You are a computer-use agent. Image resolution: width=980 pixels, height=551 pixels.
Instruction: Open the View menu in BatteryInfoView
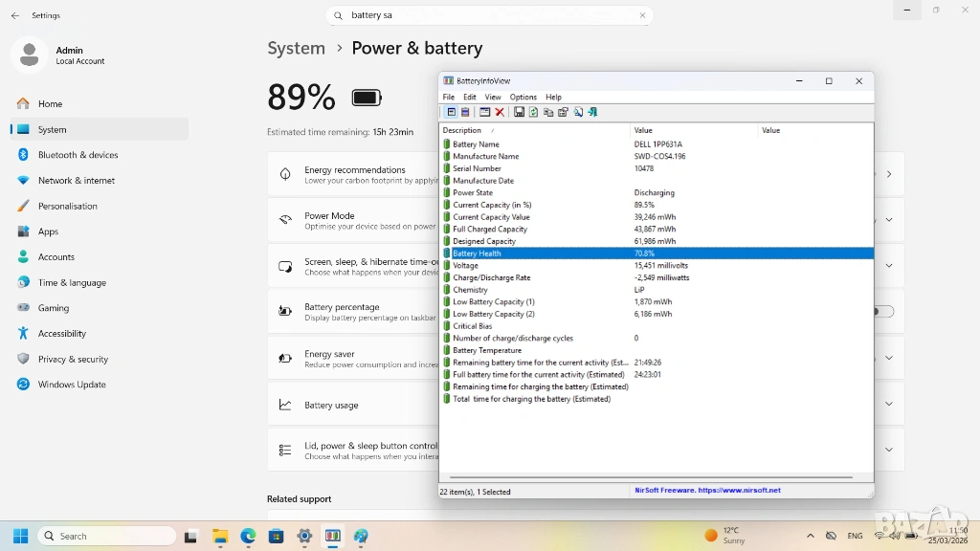[493, 97]
